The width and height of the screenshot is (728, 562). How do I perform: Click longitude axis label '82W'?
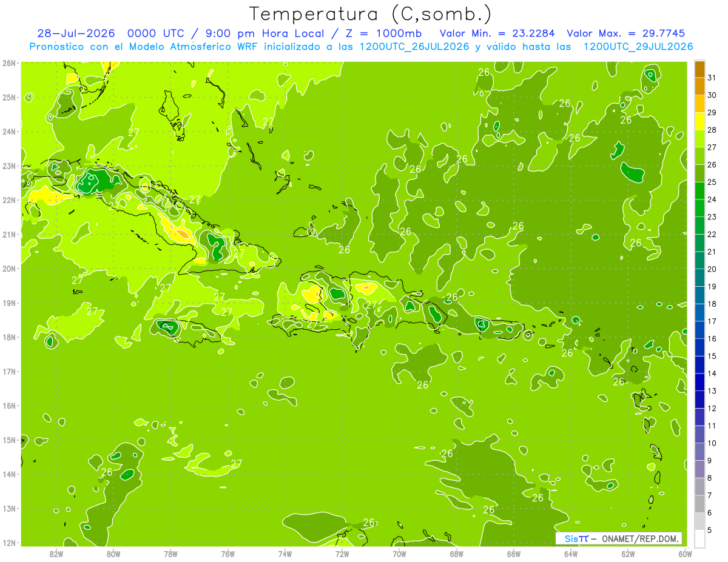point(56,554)
